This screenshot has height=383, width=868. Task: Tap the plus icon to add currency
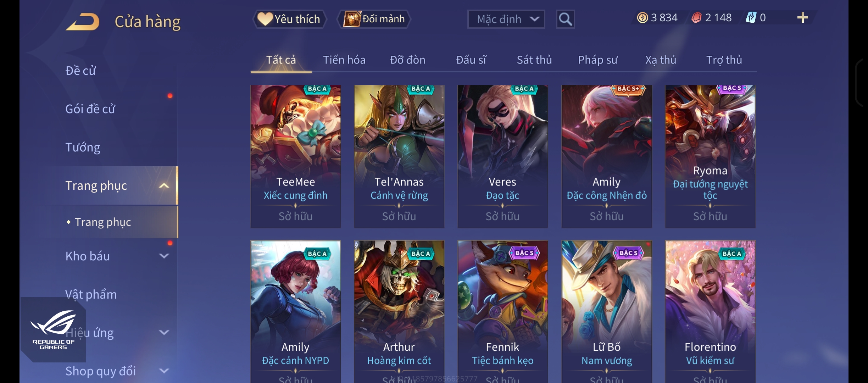point(802,18)
